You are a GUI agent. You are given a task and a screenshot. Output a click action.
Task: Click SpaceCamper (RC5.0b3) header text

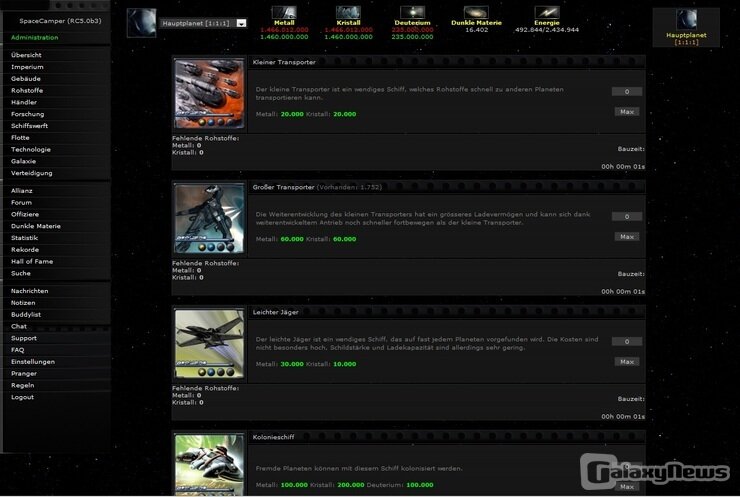tap(60, 21)
